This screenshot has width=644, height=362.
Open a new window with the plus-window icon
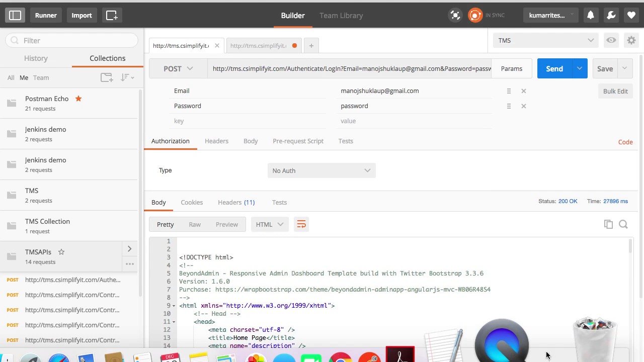point(112,16)
